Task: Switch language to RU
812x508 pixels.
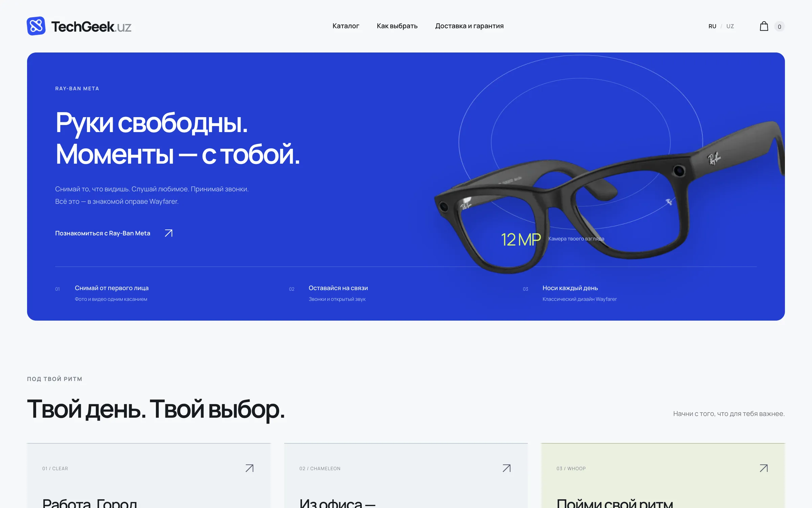Action: pos(712,26)
